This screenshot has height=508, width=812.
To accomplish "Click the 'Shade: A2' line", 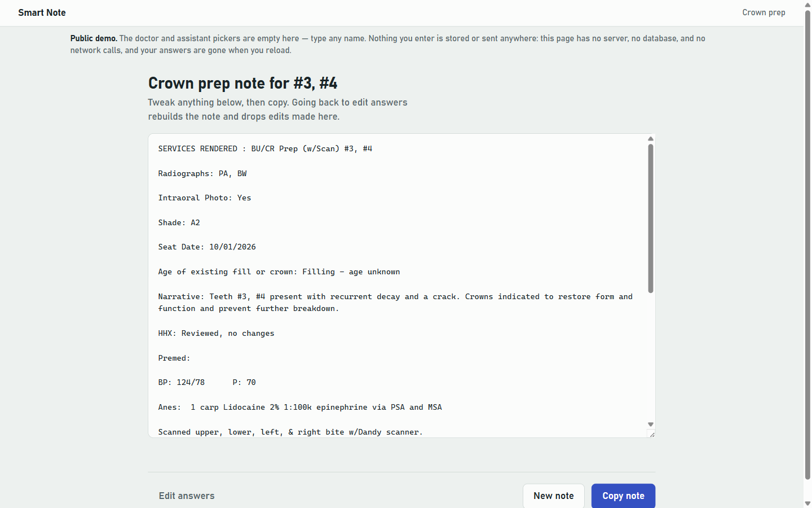I will (x=179, y=222).
